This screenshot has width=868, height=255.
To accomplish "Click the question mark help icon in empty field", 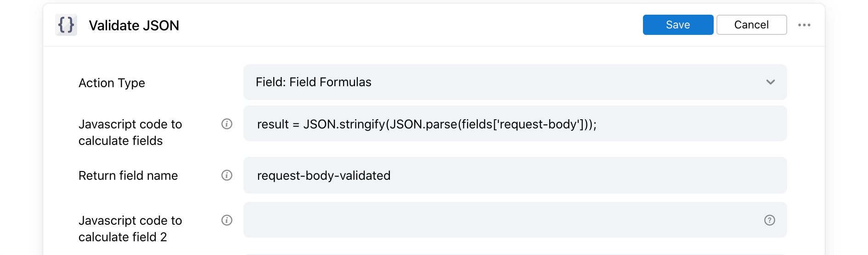I will tap(769, 220).
